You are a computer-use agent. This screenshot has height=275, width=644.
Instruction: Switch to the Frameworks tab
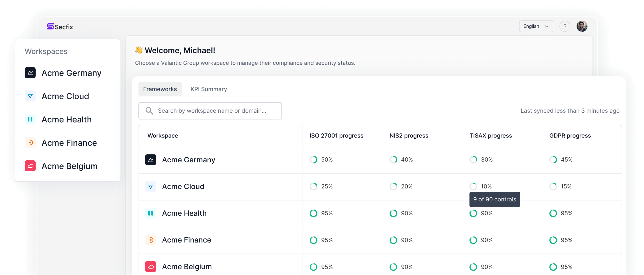point(160,89)
